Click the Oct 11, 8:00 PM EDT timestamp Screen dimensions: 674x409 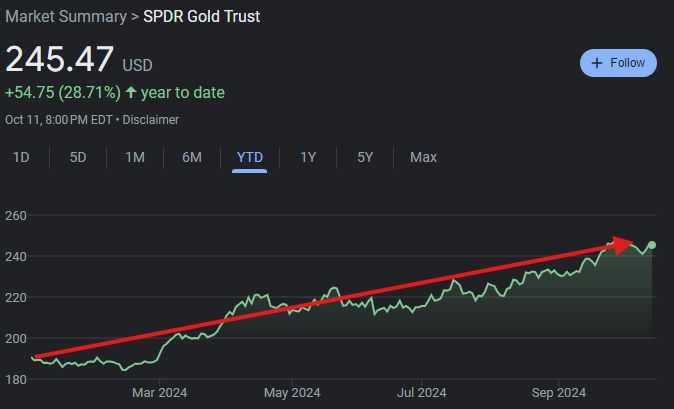59,119
